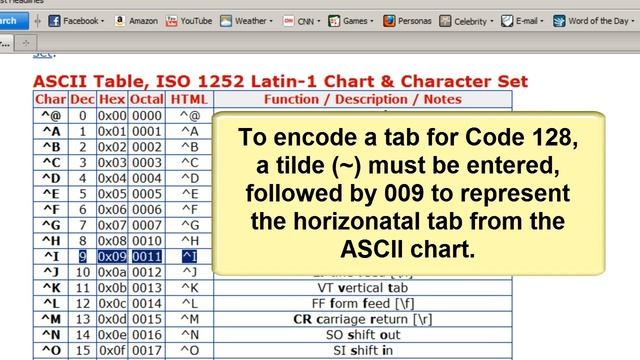This screenshot has height=360, width=640.
Task: Add a new tab with plus button
Action: 26,42
